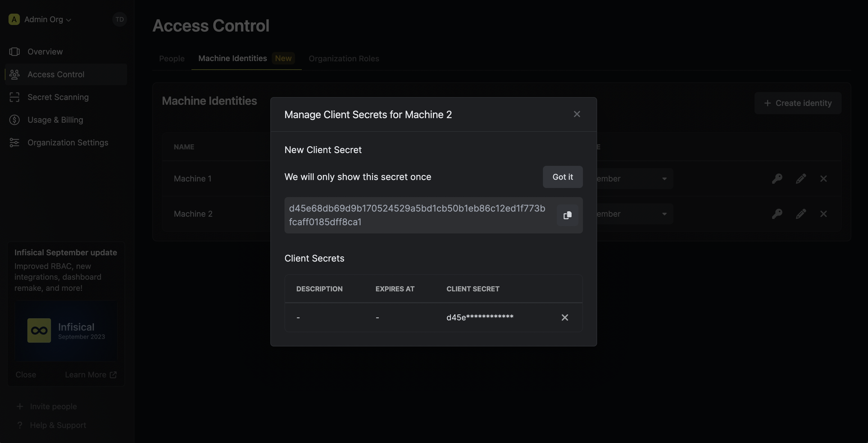Click the masked d45e secret cell
The image size is (868, 443).
coord(480,317)
